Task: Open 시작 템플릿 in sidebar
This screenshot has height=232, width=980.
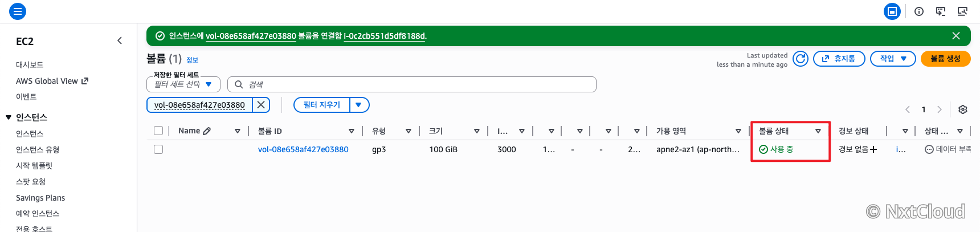Action: click(34, 165)
